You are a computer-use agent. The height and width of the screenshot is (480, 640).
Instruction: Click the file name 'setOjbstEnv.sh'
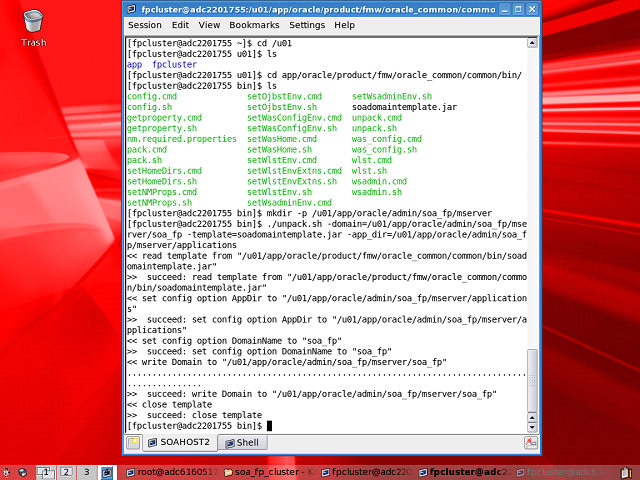click(x=282, y=107)
